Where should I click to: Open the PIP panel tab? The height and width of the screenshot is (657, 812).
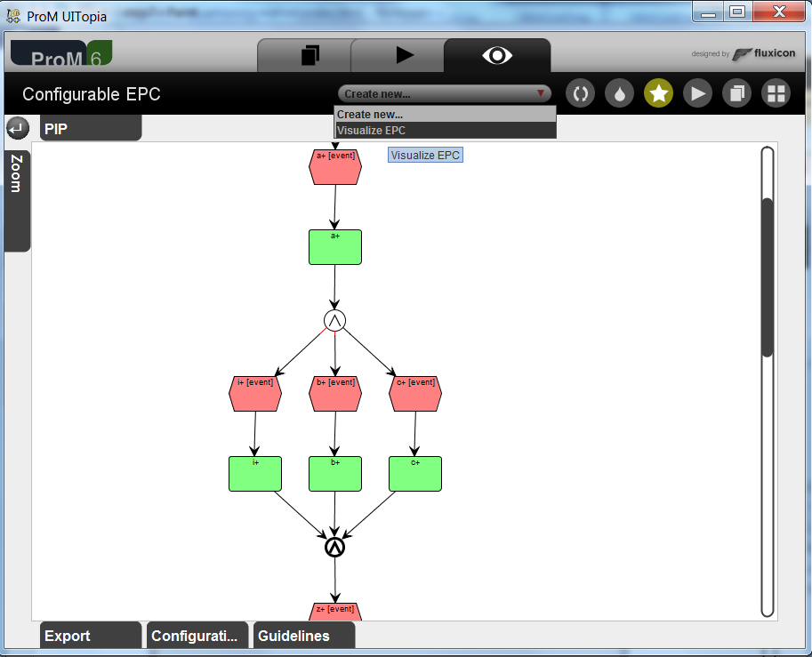point(91,128)
